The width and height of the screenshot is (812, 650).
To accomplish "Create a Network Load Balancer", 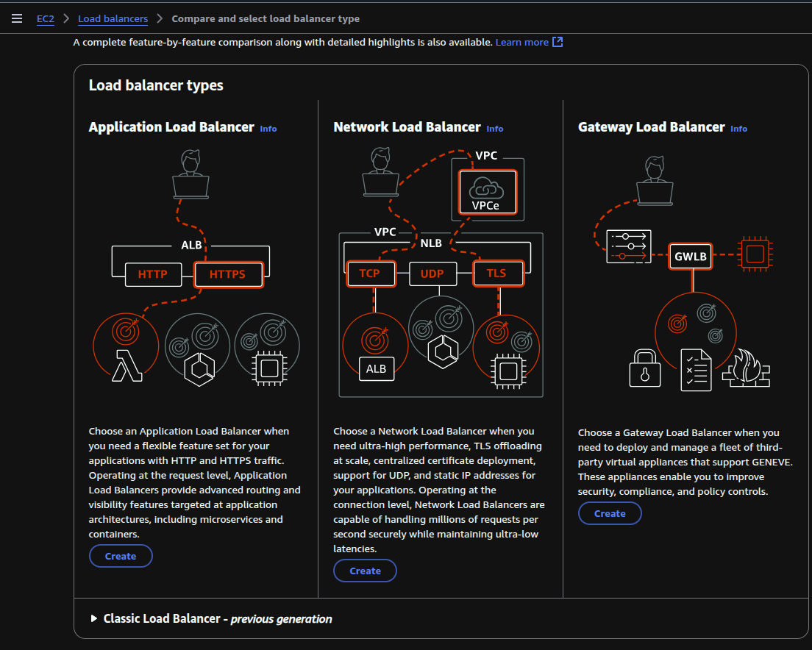I will (365, 571).
